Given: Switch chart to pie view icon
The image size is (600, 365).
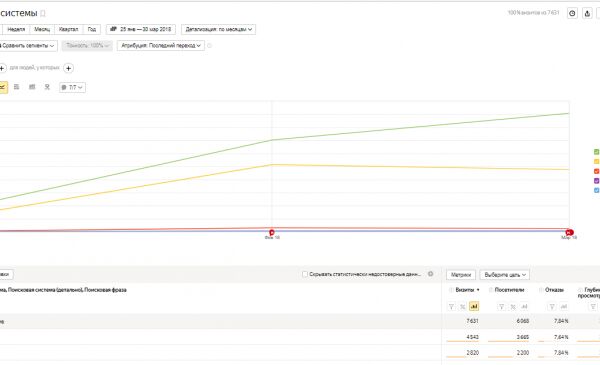Looking at the screenshot, I should point(47,87).
